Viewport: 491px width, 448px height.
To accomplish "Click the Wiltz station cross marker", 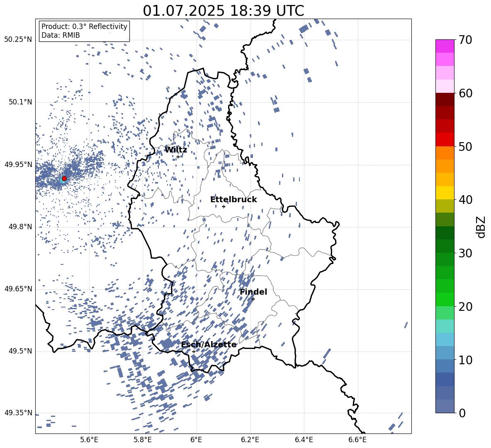I will 178,157.
